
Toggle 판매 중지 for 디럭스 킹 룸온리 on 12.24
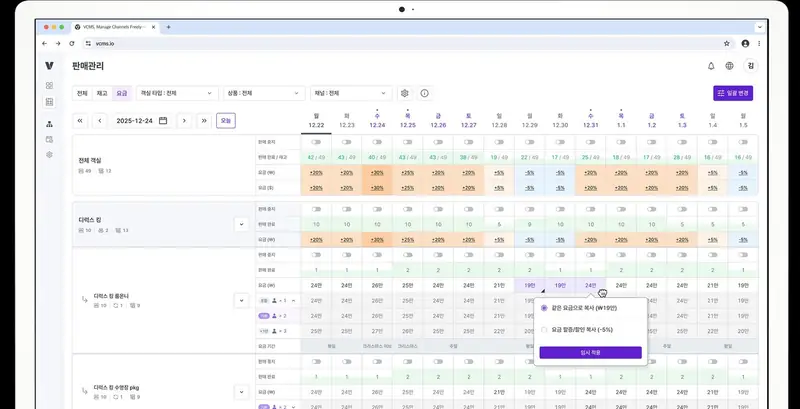tap(377, 255)
